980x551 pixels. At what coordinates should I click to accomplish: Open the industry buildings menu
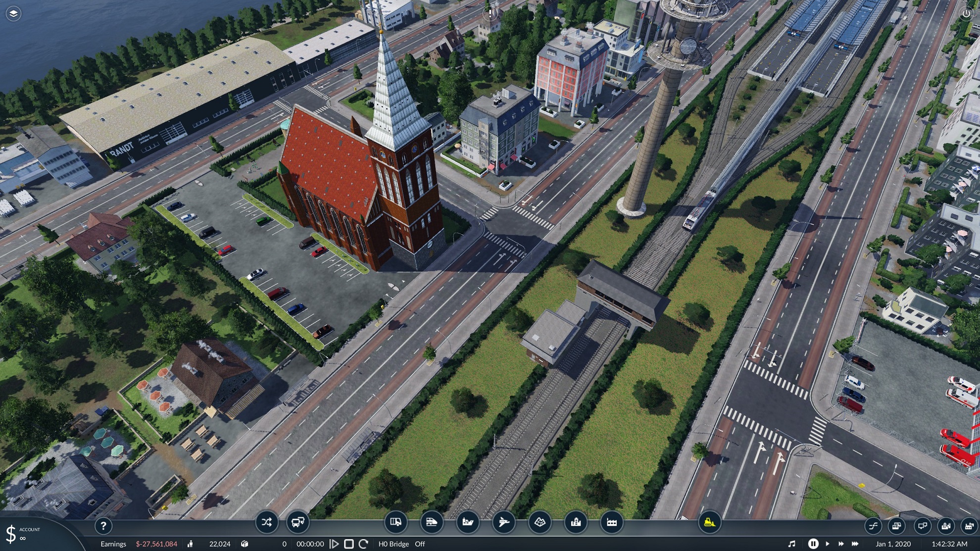click(x=612, y=522)
